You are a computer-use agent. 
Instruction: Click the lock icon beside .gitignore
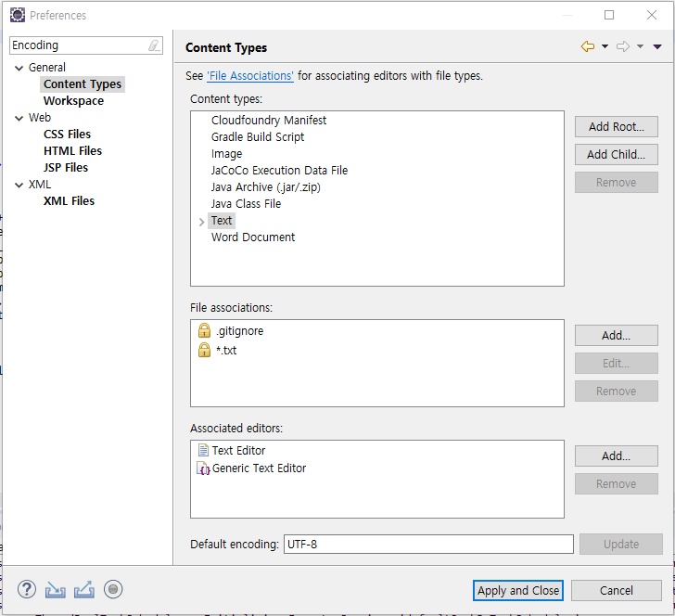(204, 331)
